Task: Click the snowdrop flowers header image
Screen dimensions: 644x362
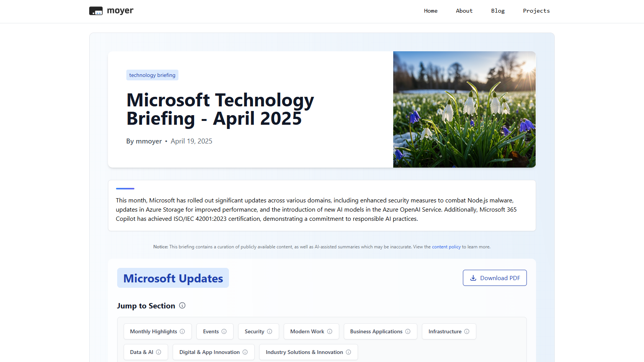Action: click(464, 109)
